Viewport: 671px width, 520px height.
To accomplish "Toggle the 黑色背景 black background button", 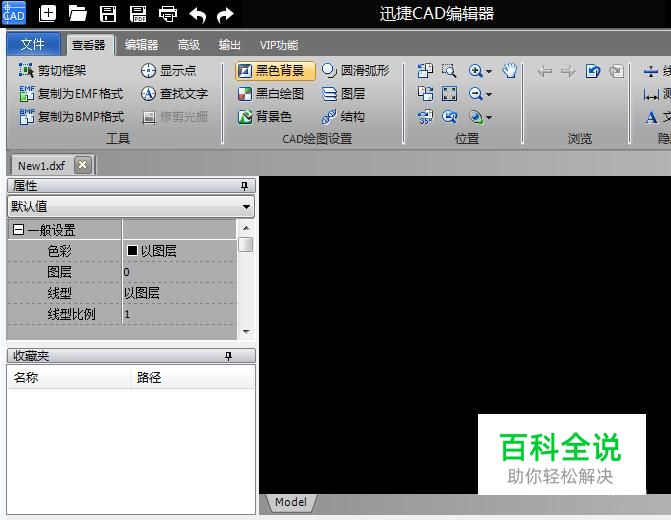I will [x=275, y=71].
